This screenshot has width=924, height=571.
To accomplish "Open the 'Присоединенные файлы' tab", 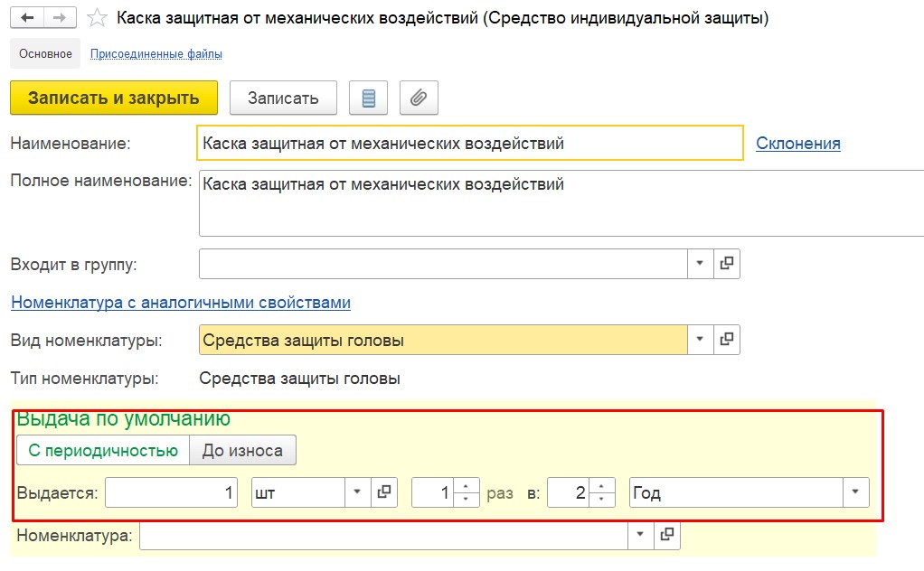I will click(156, 54).
